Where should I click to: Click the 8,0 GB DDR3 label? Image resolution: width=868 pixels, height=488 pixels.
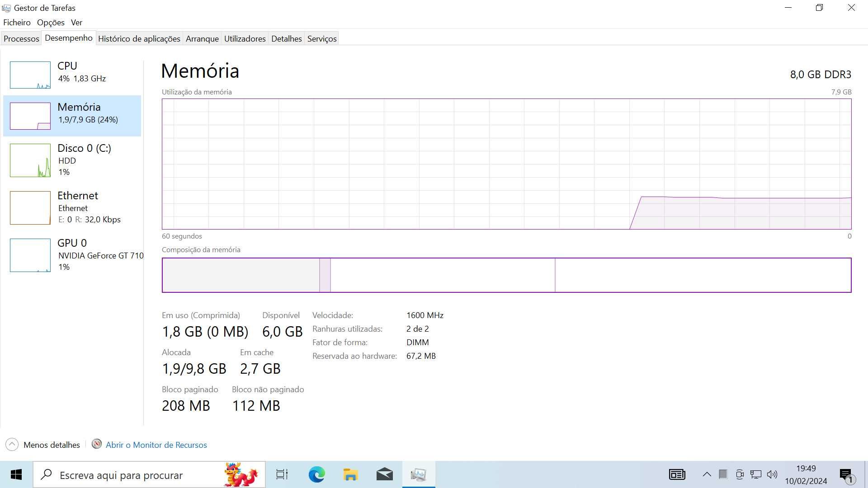click(x=821, y=75)
